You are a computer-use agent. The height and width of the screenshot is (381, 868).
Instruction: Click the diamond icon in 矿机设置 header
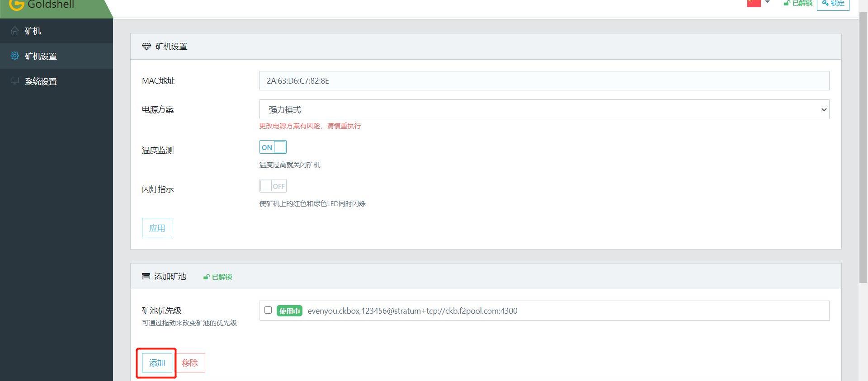[146, 47]
